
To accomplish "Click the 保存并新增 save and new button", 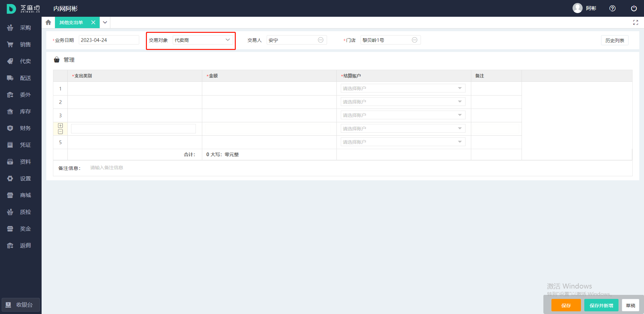I will coord(601,305).
